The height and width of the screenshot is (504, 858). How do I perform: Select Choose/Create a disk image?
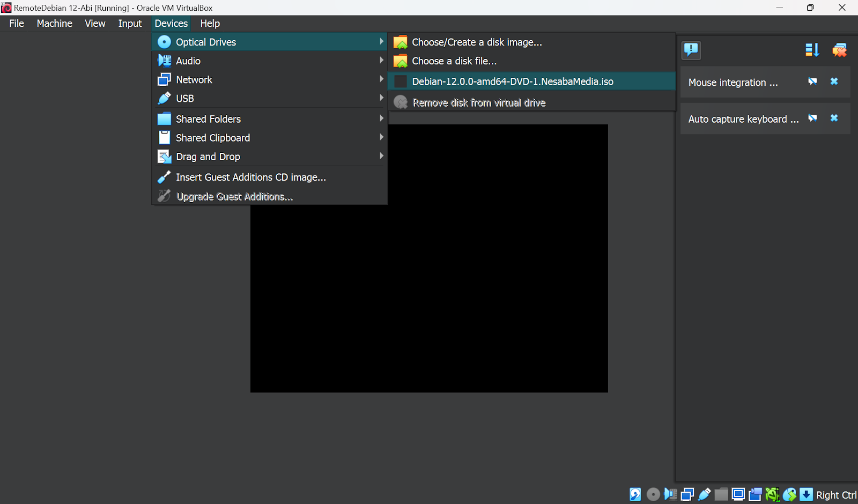point(531,42)
